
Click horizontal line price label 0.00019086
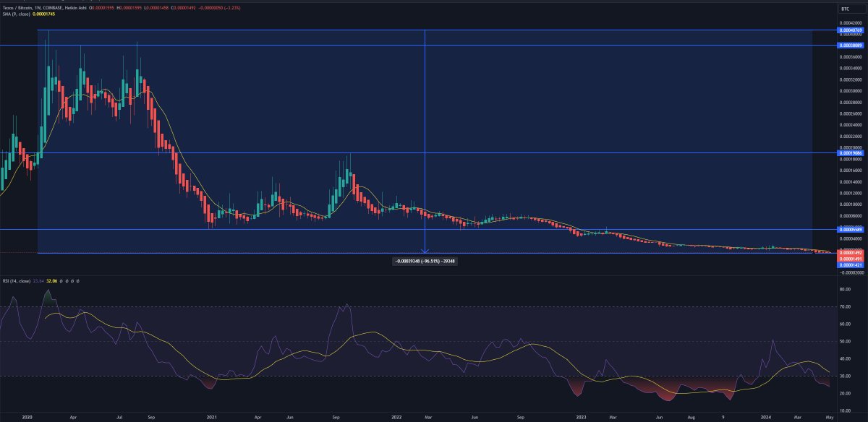tap(851, 152)
